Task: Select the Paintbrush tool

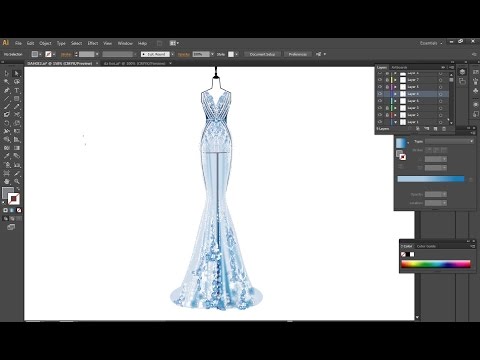Action: tap(7, 107)
